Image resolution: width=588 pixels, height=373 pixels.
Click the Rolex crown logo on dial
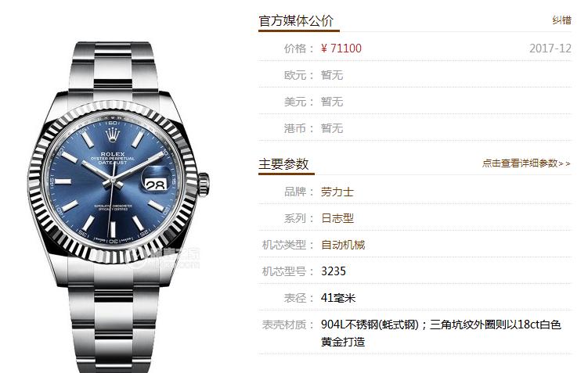tap(113, 134)
